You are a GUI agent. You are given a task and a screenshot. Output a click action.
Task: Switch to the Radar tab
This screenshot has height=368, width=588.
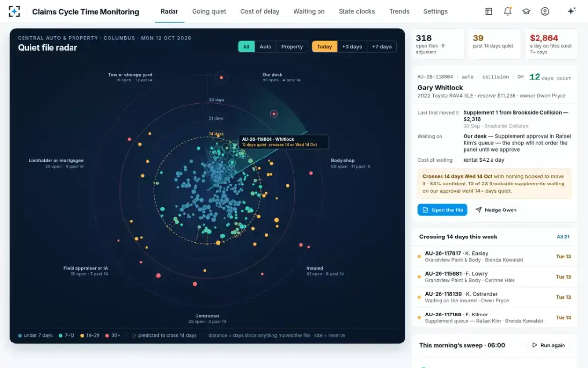point(170,11)
